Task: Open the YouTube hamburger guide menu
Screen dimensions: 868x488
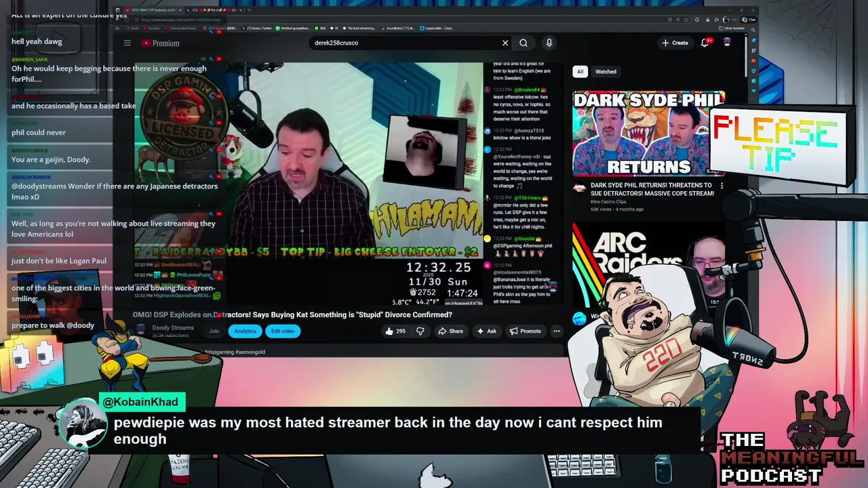Action: point(127,43)
